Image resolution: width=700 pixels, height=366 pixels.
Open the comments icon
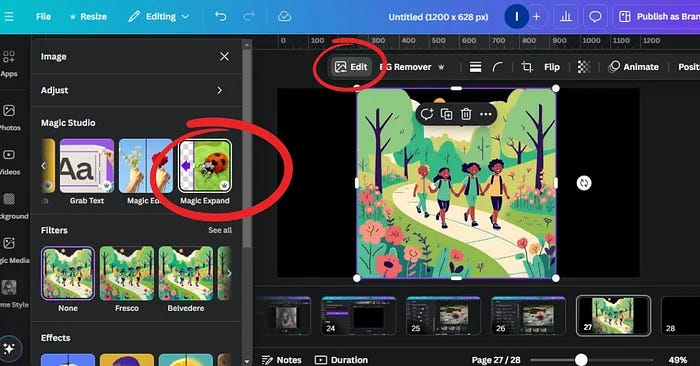595,17
